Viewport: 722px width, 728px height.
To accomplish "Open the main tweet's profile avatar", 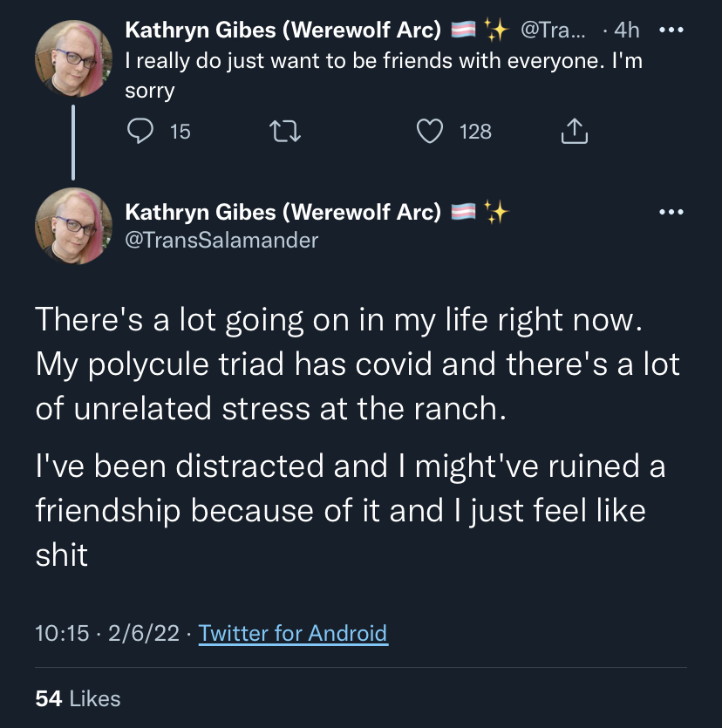I will tap(73, 226).
